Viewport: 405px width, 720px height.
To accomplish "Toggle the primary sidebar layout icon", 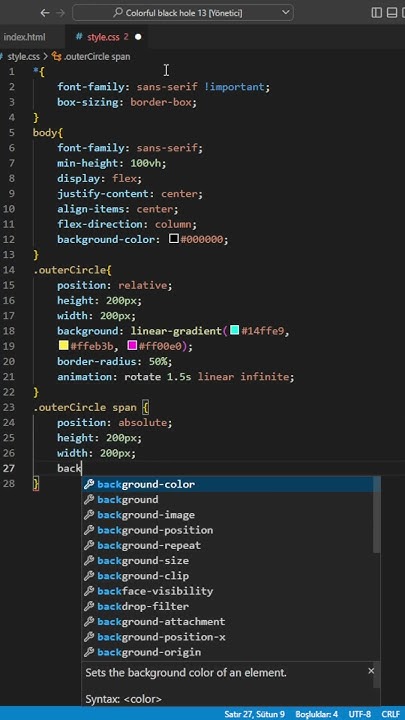I will click(377, 13).
